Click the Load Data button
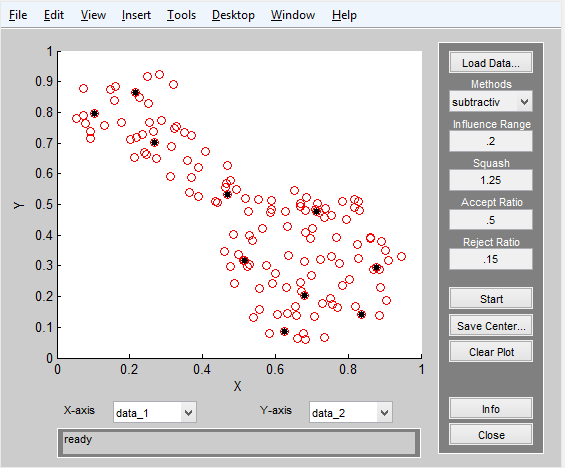 click(x=491, y=63)
